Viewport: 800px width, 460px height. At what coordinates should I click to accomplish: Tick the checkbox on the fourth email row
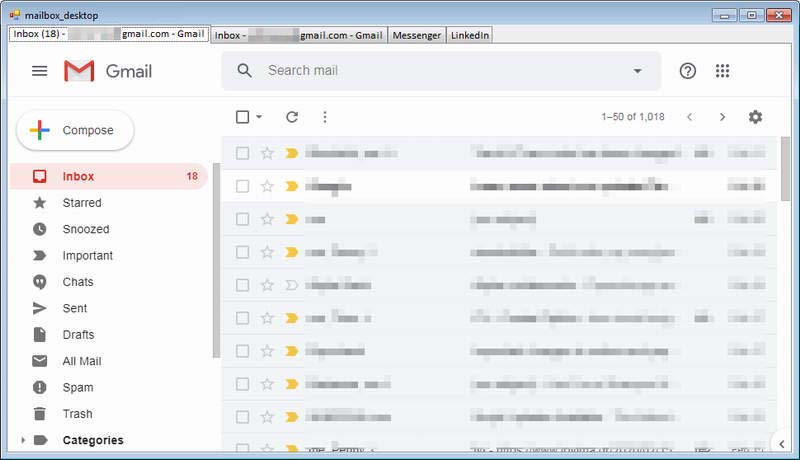pos(242,252)
